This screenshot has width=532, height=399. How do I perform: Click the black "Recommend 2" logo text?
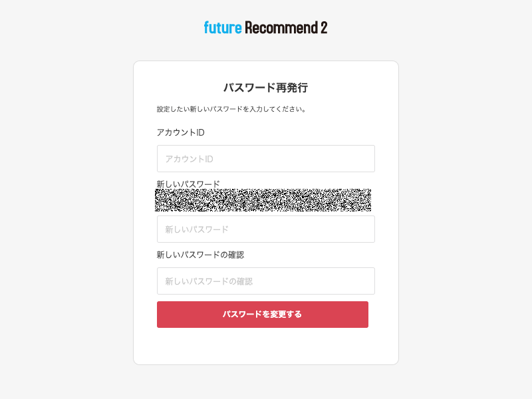[x=286, y=27]
